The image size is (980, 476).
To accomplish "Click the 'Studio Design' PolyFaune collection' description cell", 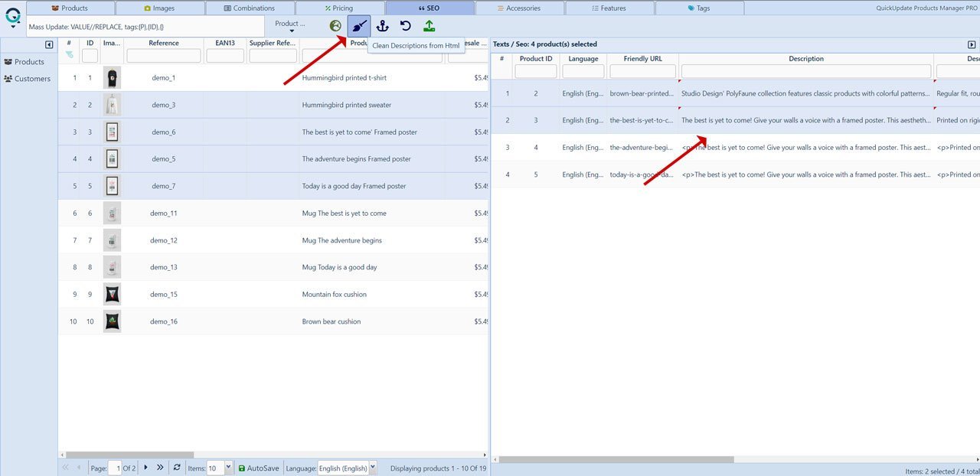I will (806, 93).
